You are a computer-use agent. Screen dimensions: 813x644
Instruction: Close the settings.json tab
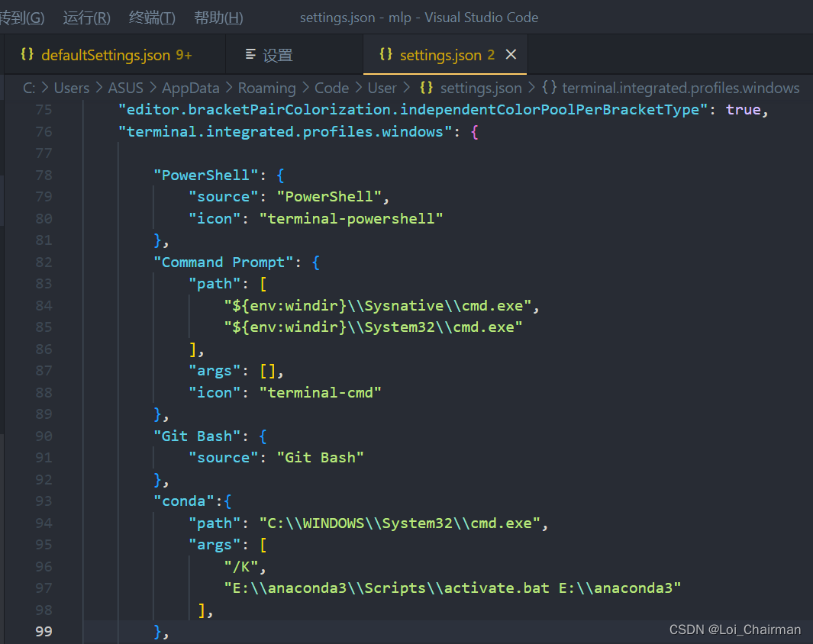pos(511,54)
